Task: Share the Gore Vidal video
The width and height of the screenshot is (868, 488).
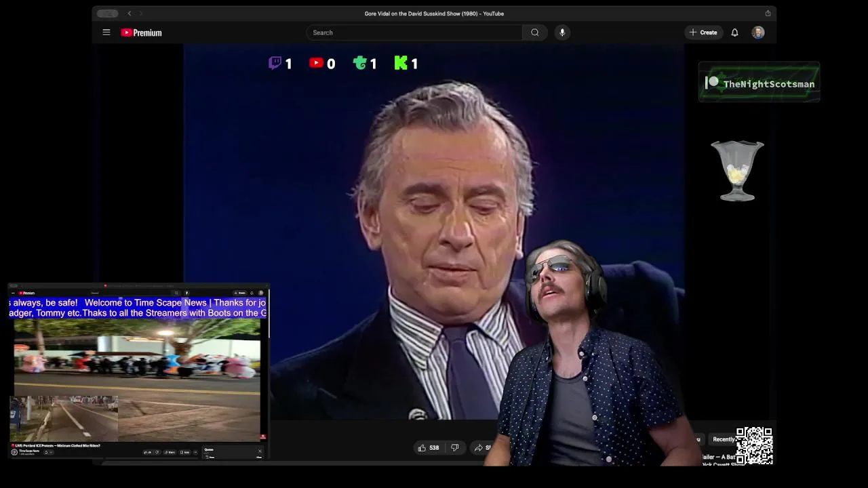Action: tap(483, 448)
